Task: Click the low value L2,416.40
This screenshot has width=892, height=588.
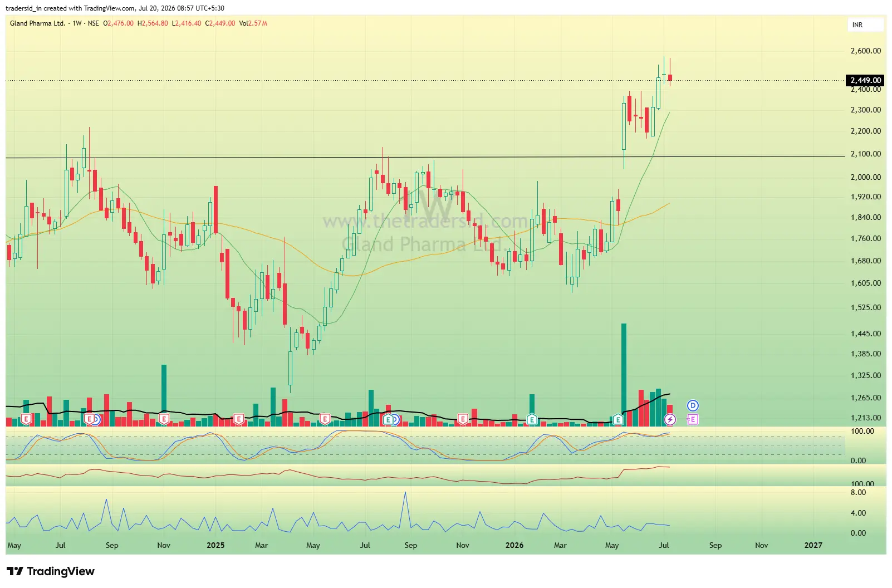Action: (x=187, y=23)
